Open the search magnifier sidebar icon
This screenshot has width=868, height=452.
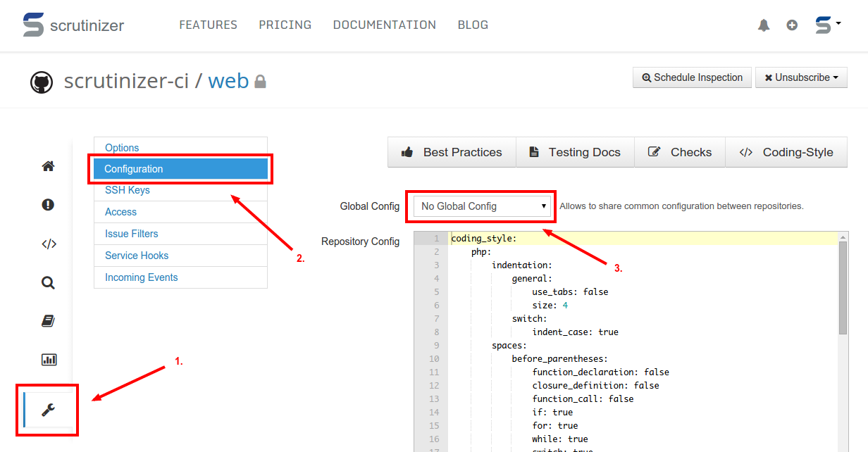coord(48,283)
